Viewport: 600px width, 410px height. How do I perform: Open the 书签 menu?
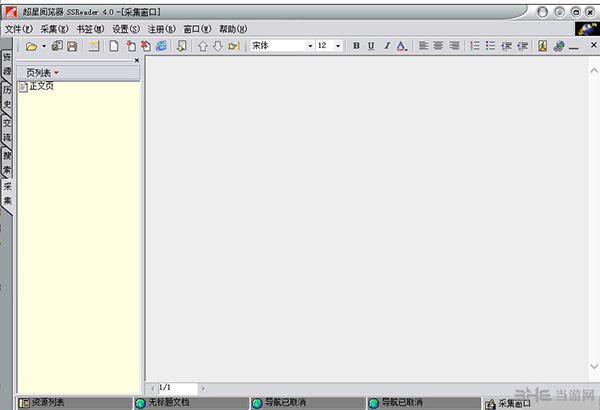[90, 29]
